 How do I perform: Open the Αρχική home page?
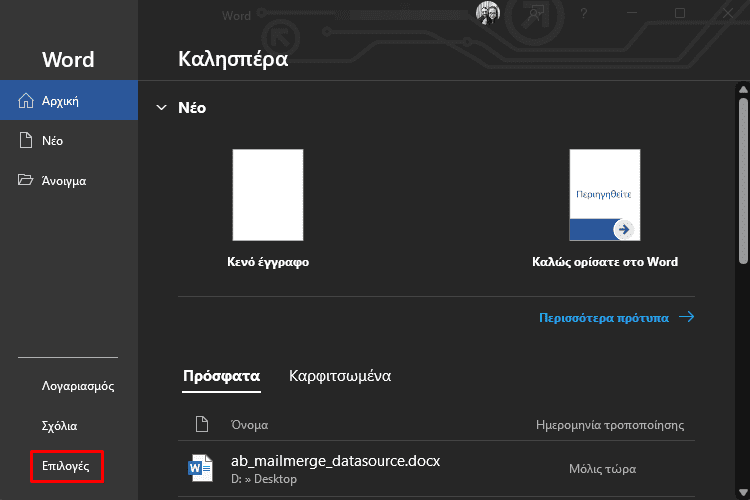coord(69,100)
